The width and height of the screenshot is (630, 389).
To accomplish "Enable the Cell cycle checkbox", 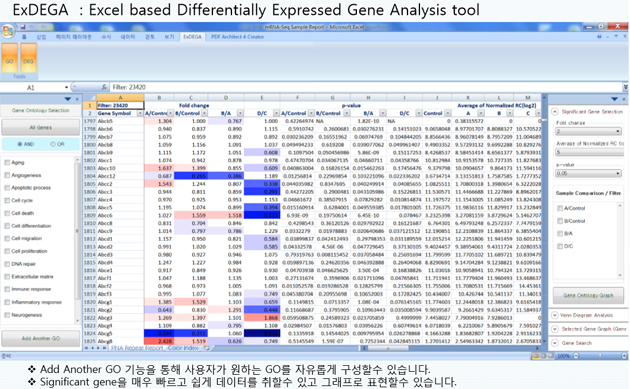I will (x=7, y=200).
